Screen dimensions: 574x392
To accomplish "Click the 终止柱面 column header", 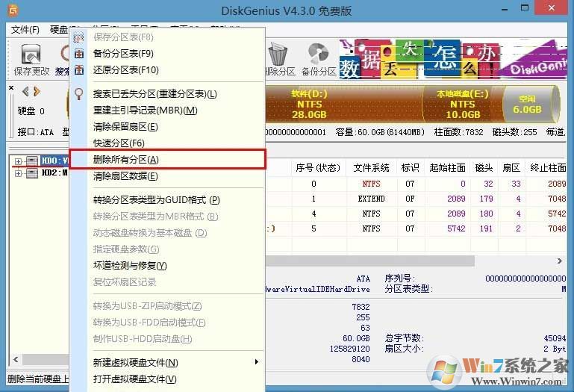I will 548,168.
